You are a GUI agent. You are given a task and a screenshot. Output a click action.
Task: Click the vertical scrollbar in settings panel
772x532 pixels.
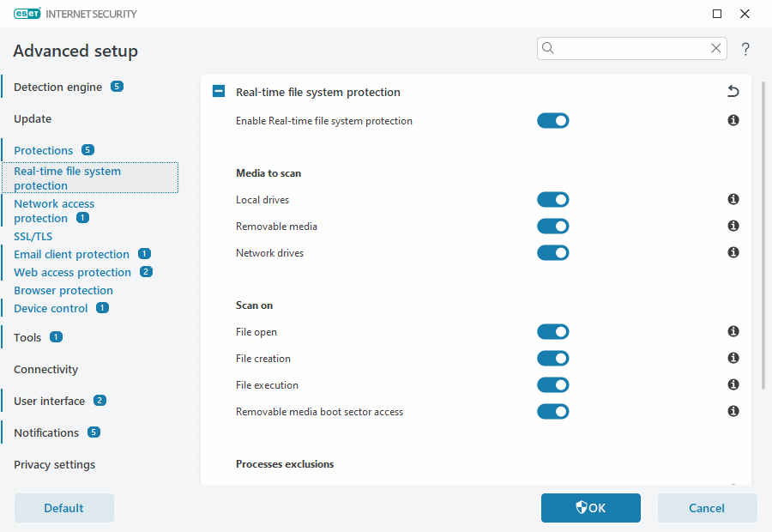[x=763, y=240]
